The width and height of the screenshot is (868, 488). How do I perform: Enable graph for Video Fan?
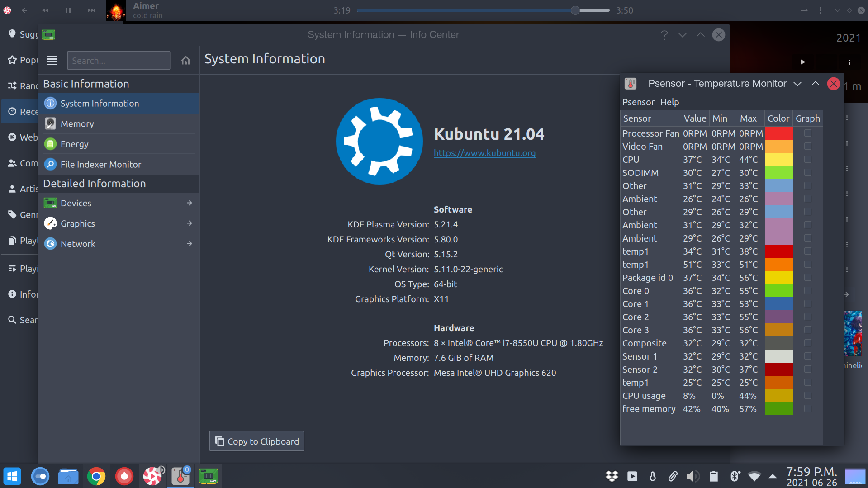[x=807, y=146]
